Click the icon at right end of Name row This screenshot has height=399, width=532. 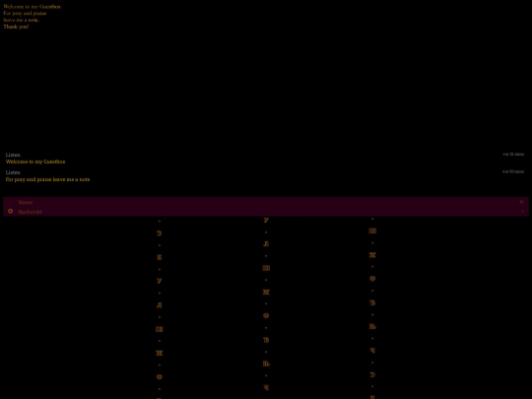click(x=522, y=202)
